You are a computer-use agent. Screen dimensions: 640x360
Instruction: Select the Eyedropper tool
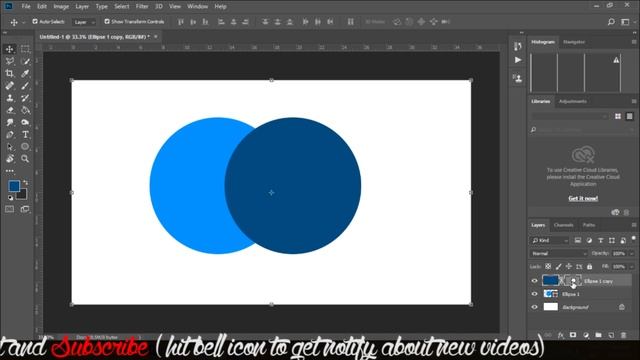click(x=25, y=73)
